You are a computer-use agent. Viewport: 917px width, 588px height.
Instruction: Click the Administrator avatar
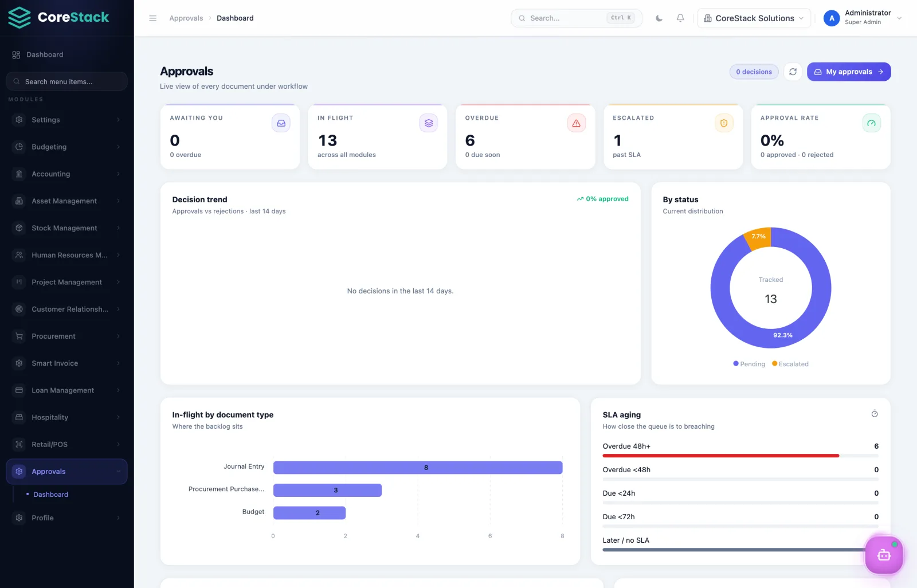coord(832,18)
